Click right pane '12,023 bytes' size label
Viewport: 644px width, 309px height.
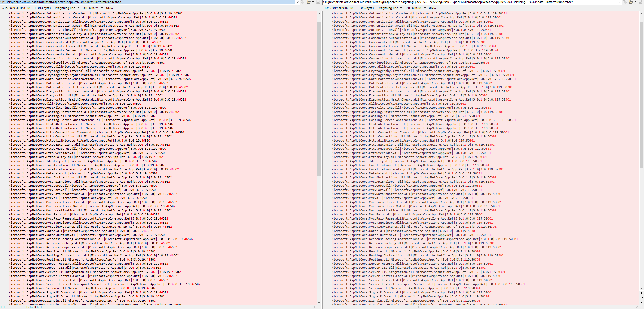coord(365,8)
